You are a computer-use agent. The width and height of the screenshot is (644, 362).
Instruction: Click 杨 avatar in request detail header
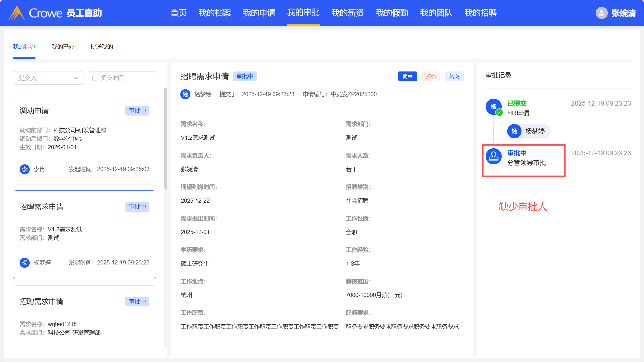coord(185,94)
